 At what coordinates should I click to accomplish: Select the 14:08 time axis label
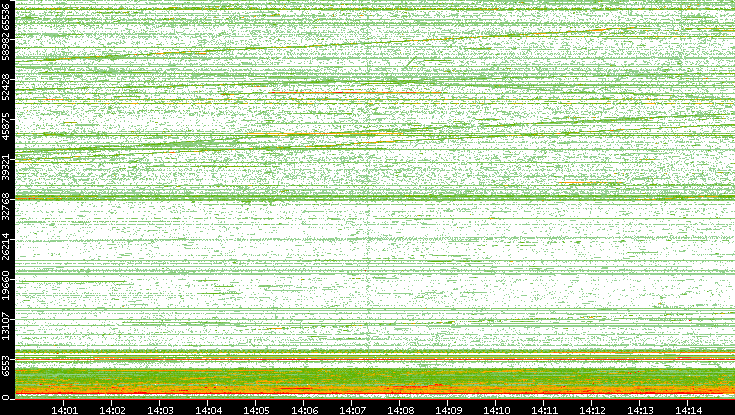400,411
